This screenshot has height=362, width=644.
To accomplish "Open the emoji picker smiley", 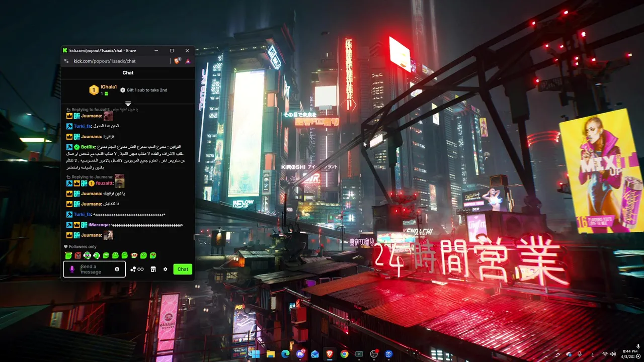I will tap(117, 269).
